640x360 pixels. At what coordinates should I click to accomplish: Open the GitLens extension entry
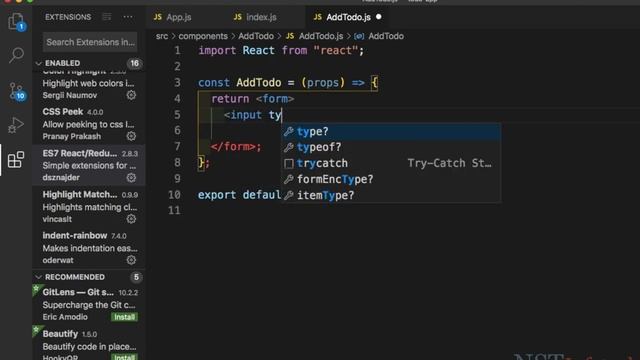click(89, 304)
